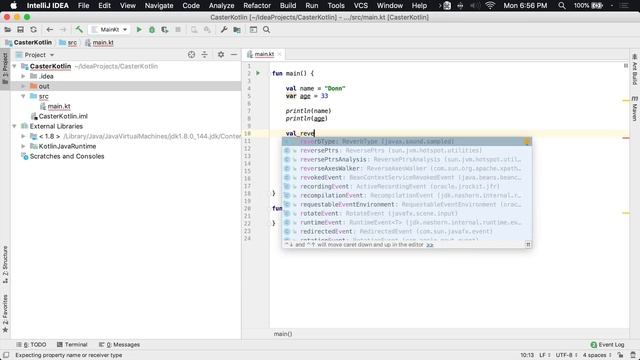Choose runtimeEvent completion suggestion
The image size is (640, 360).
click(x=407, y=222)
